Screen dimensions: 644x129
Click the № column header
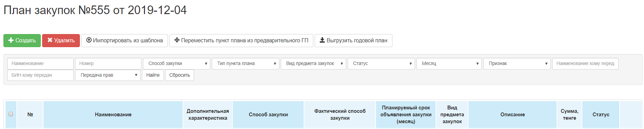click(30, 115)
